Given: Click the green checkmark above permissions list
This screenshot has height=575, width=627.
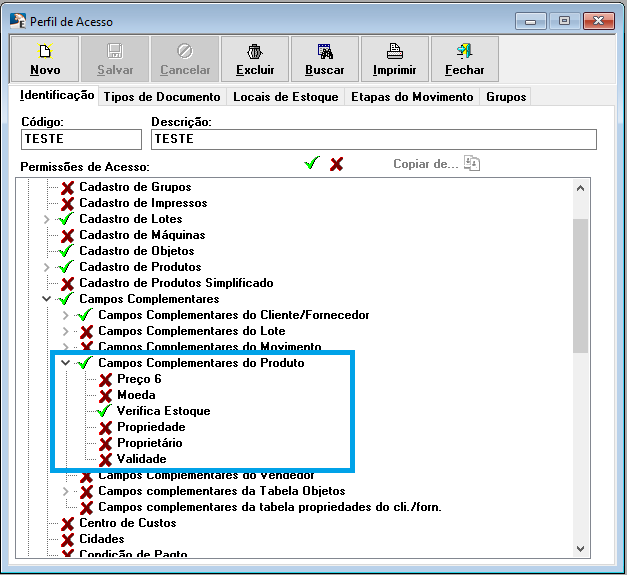Looking at the screenshot, I should point(312,164).
